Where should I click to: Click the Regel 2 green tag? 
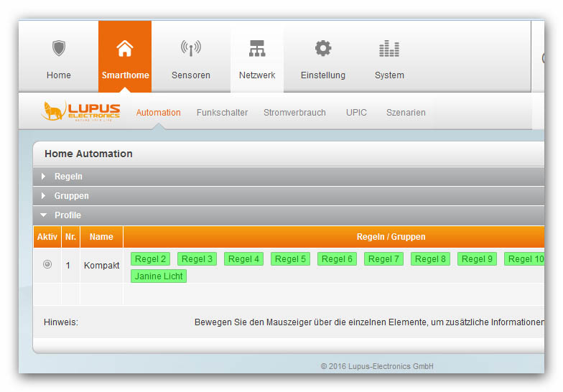(151, 259)
